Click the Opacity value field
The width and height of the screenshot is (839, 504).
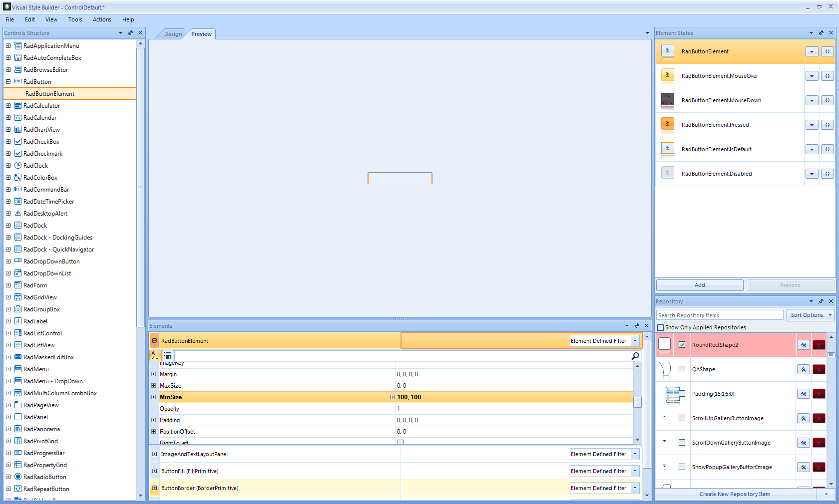click(514, 409)
